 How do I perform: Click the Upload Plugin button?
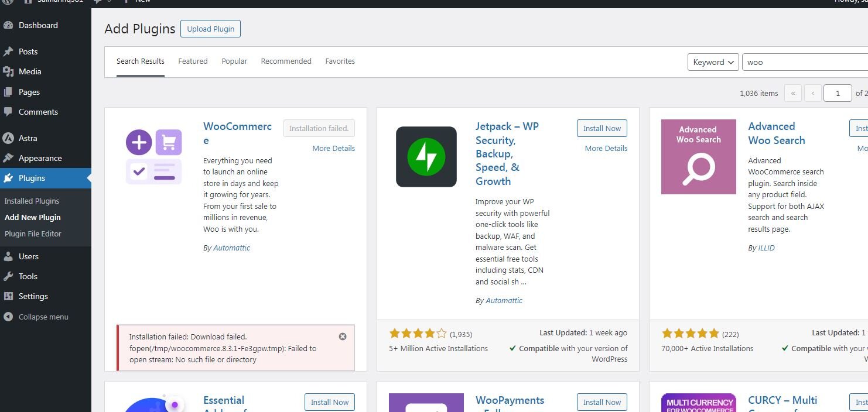[x=210, y=29]
